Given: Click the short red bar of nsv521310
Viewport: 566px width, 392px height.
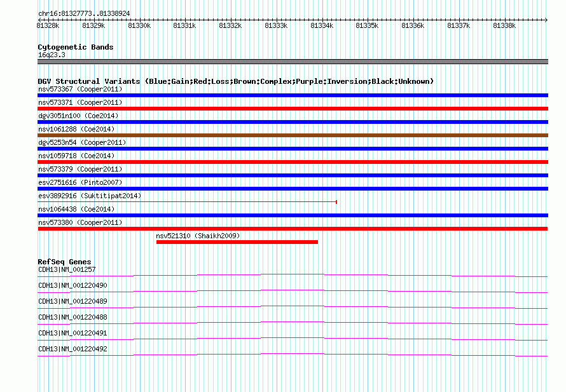Looking at the screenshot, I should pos(237,242).
